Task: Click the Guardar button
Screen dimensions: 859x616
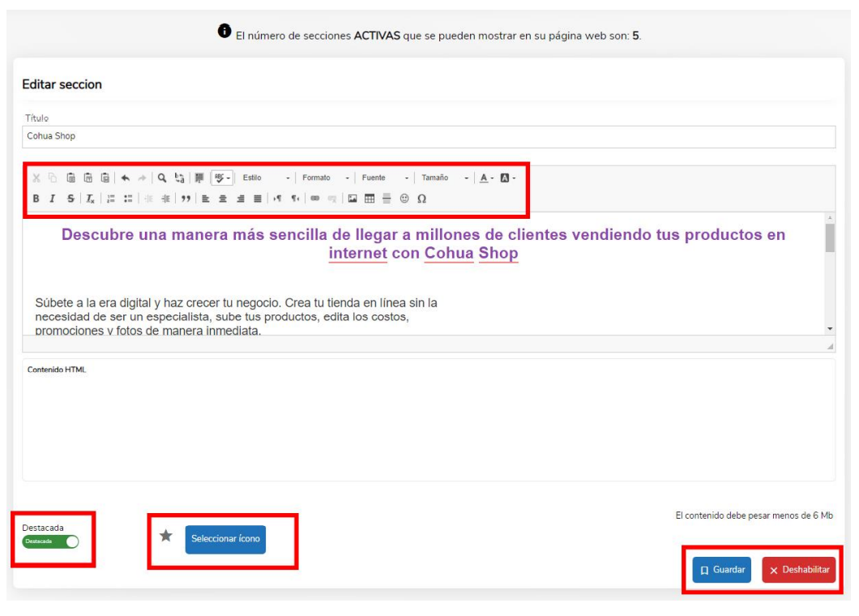Action: pos(722,570)
